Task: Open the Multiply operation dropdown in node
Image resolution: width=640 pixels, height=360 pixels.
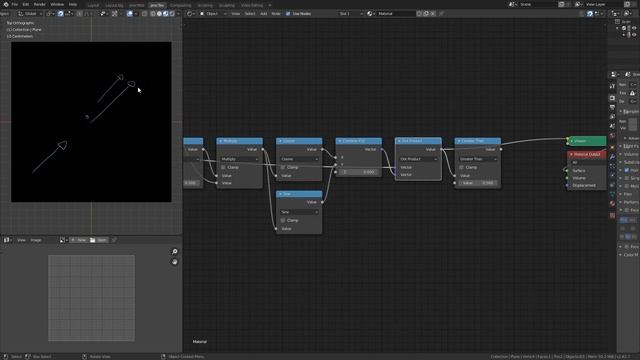Action: click(x=239, y=159)
